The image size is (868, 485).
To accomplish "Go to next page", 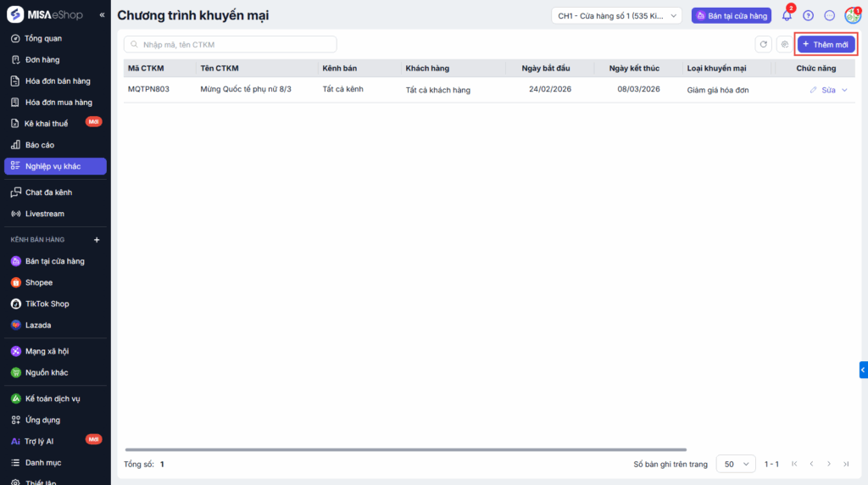I will [x=829, y=464].
